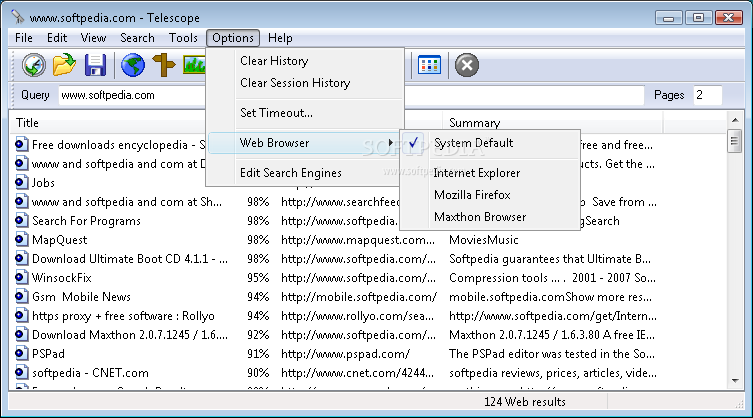Click the http://www.mapquest.com... URL cell
The height and width of the screenshot is (418, 753).
point(358,239)
